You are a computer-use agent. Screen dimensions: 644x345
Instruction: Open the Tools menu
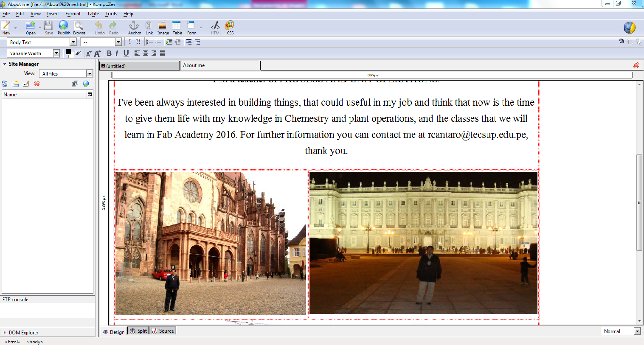(111, 14)
